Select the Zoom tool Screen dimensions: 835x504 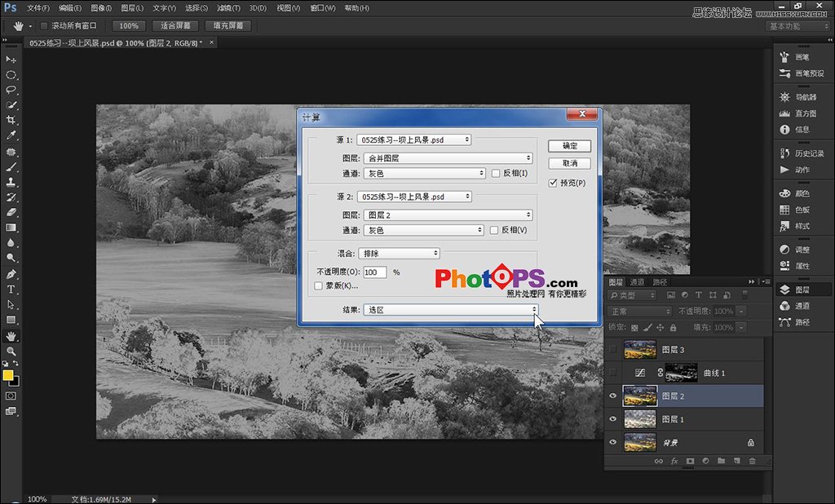click(x=11, y=351)
